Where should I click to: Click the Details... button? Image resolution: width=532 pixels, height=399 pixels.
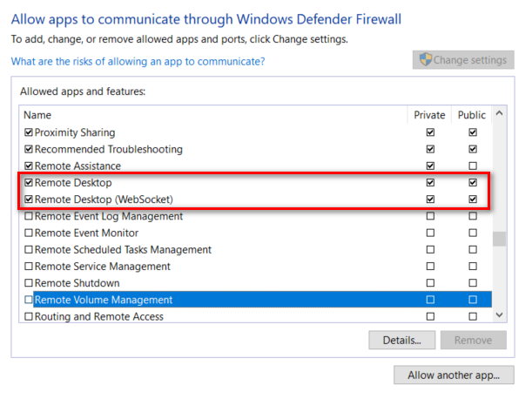[x=401, y=340]
